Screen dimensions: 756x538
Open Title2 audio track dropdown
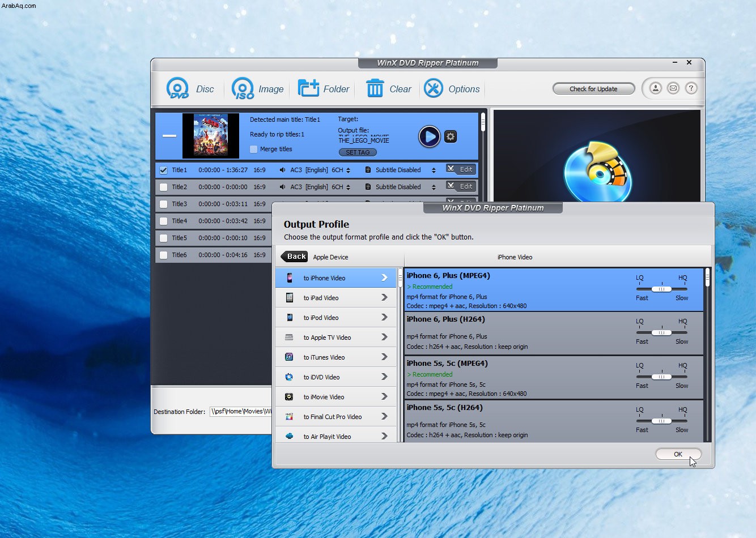(348, 187)
